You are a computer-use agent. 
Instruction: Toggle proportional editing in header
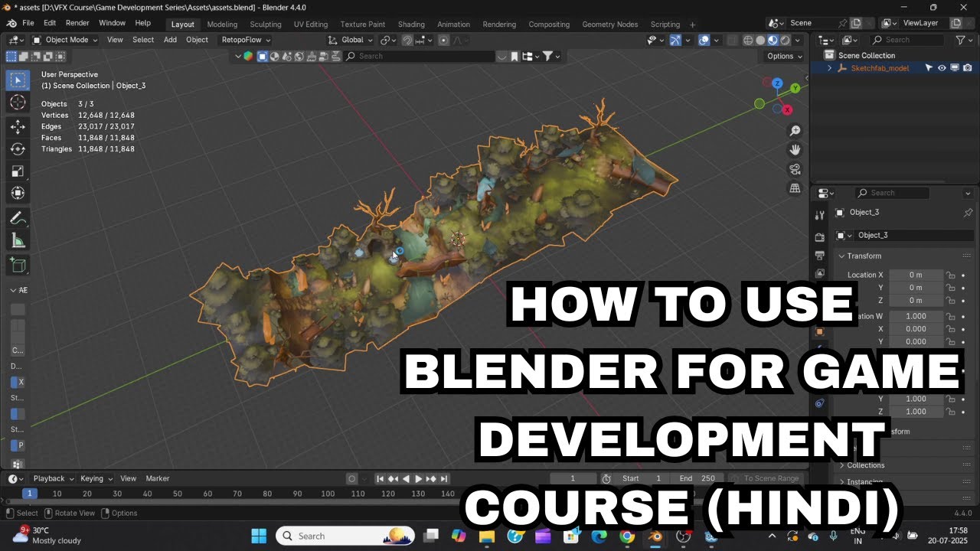pos(443,40)
